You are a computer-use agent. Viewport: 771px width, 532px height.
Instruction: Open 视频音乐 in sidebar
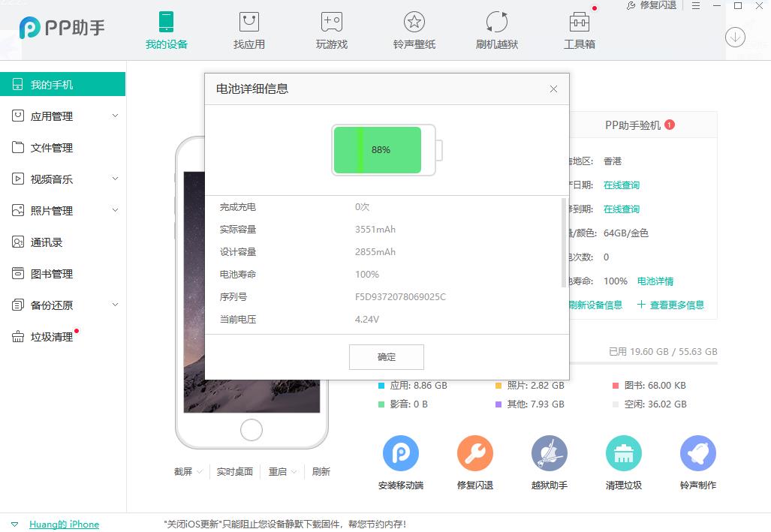coord(52,179)
